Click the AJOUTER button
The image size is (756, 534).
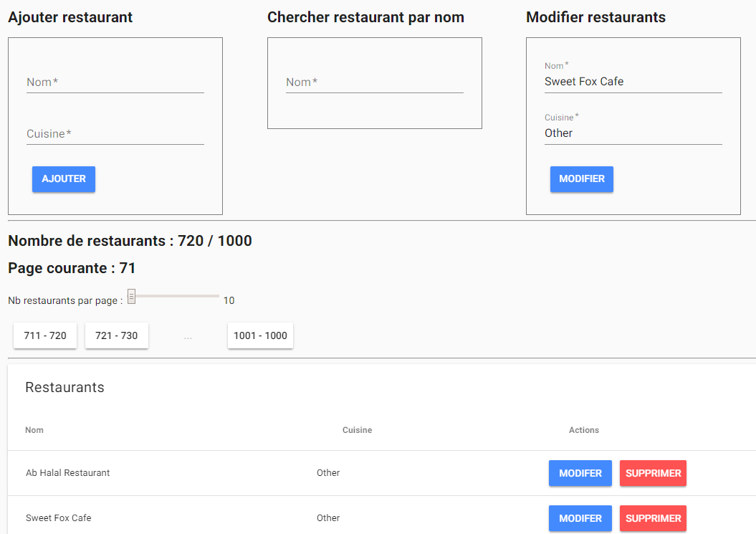click(x=64, y=179)
